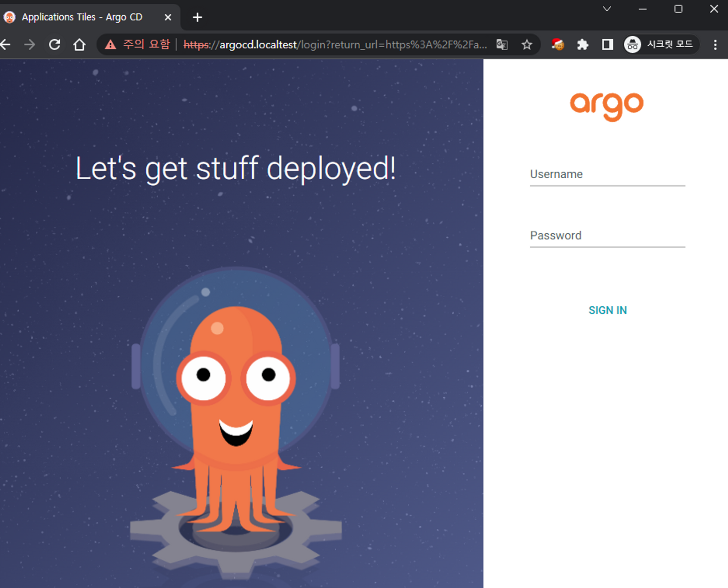
Task: Focus the Password input field
Action: tap(607, 236)
